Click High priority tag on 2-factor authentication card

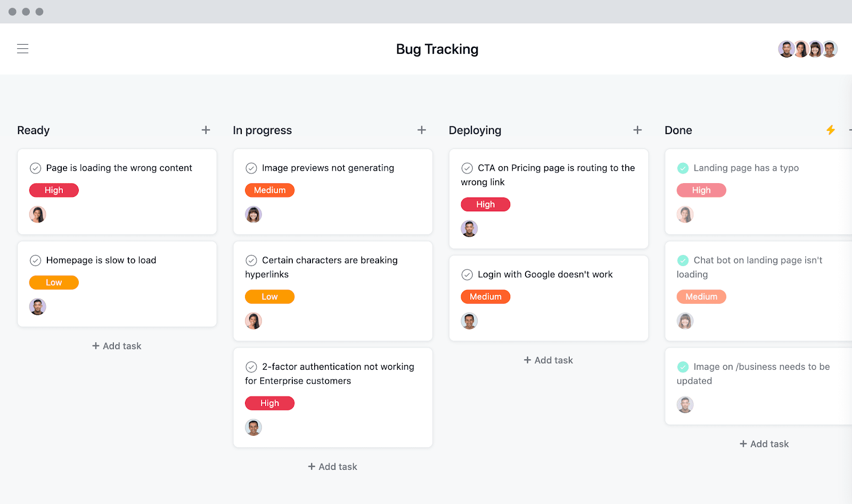(x=269, y=403)
